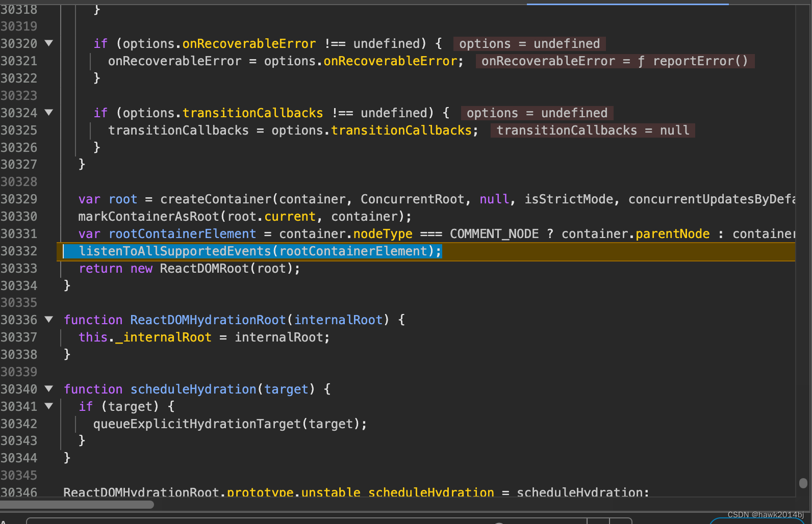Click line number 30332 in the gutter
Screen dimensions: 812x524
coord(19,251)
